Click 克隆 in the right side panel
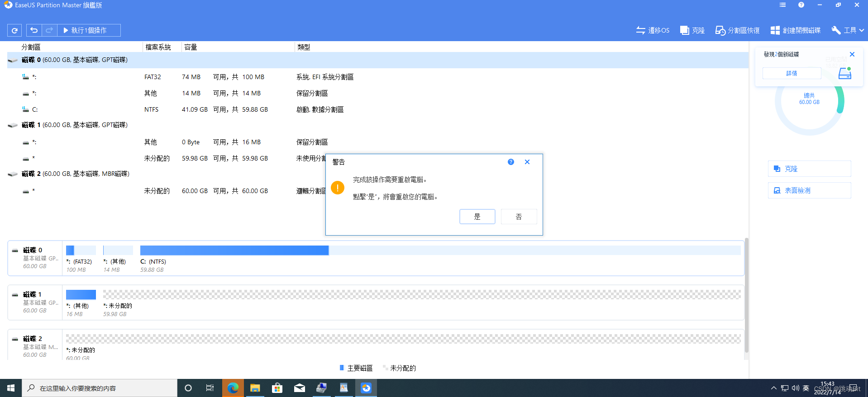The image size is (868, 397). point(809,169)
